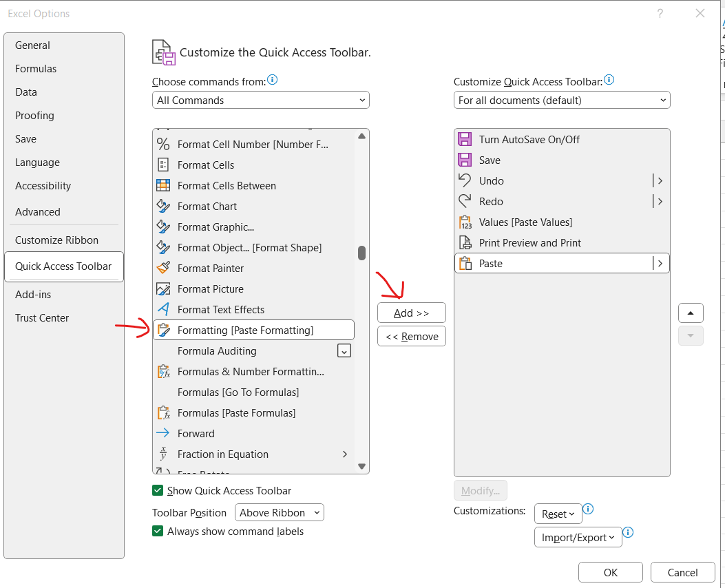Click info icon beside Customize Quick Access Toolbar

(x=609, y=80)
